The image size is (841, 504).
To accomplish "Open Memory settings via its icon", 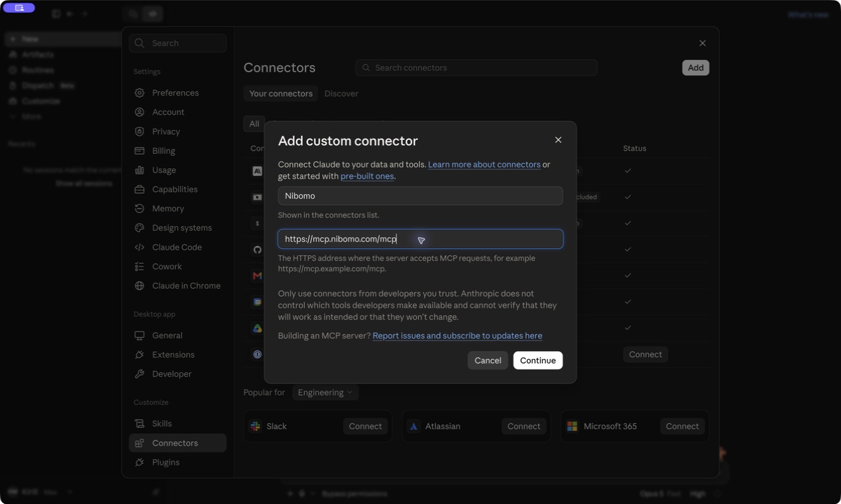I will coord(139,208).
